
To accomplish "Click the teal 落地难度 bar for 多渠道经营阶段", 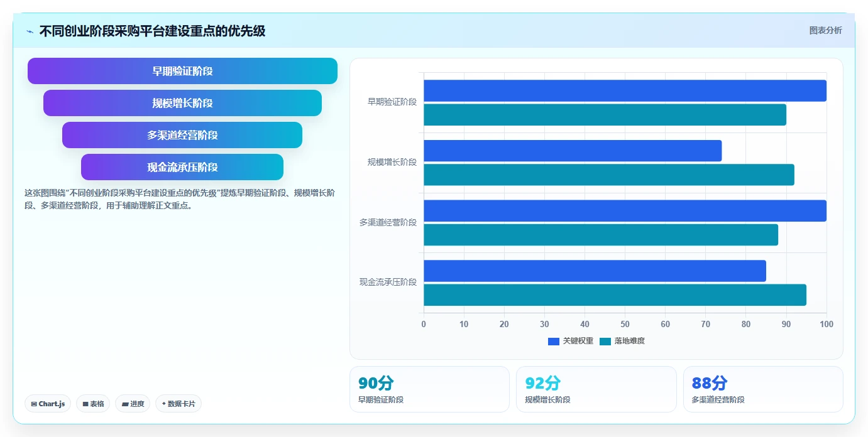I will (x=601, y=235).
